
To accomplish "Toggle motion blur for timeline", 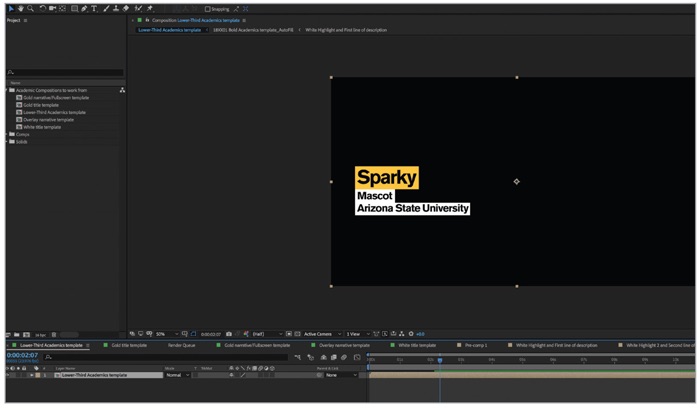I will (344, 357).
